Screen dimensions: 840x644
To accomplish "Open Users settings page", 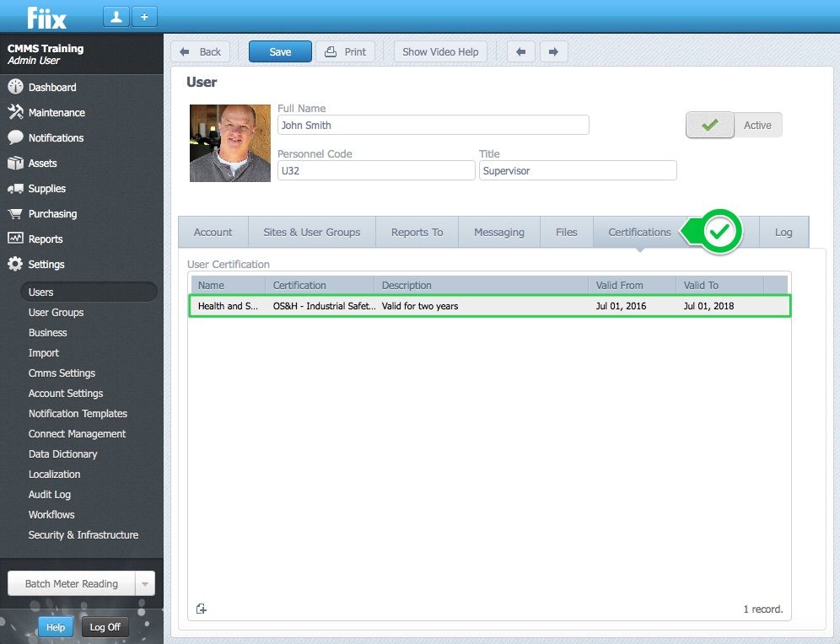I will pos(89,292).
